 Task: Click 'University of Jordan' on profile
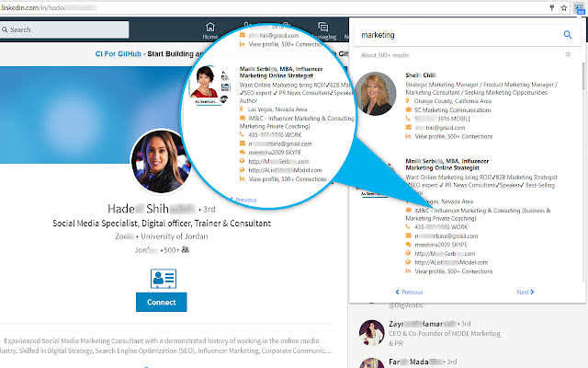click(175, 236)
